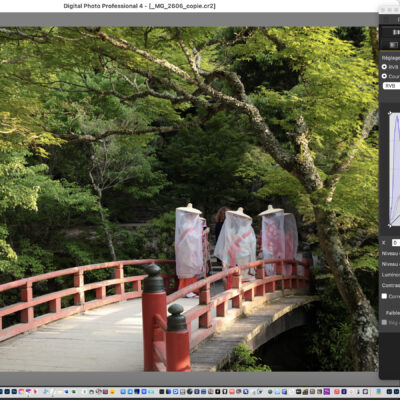Click the X value input field
Image resolution: width=400 pixels, height=400 pixels.
(396, 243)
